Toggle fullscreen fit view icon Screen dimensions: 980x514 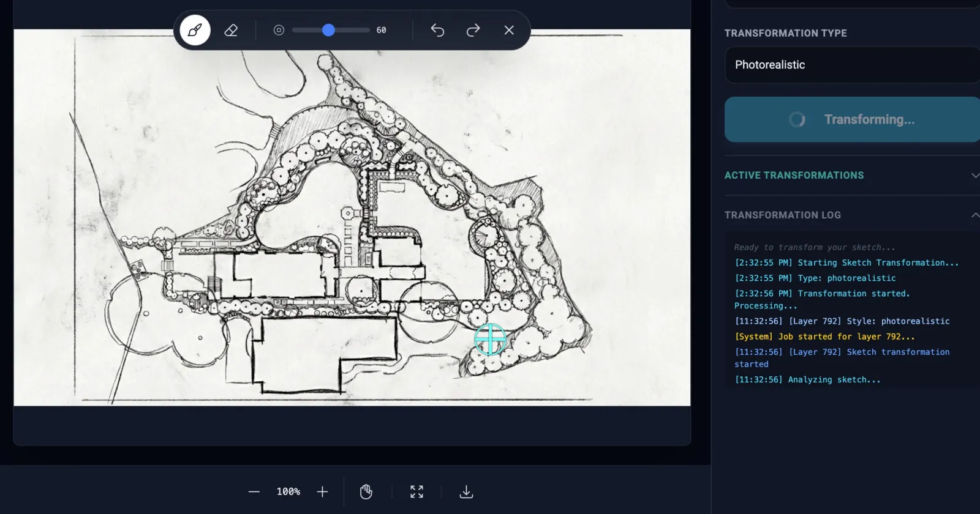pos(417,491)
